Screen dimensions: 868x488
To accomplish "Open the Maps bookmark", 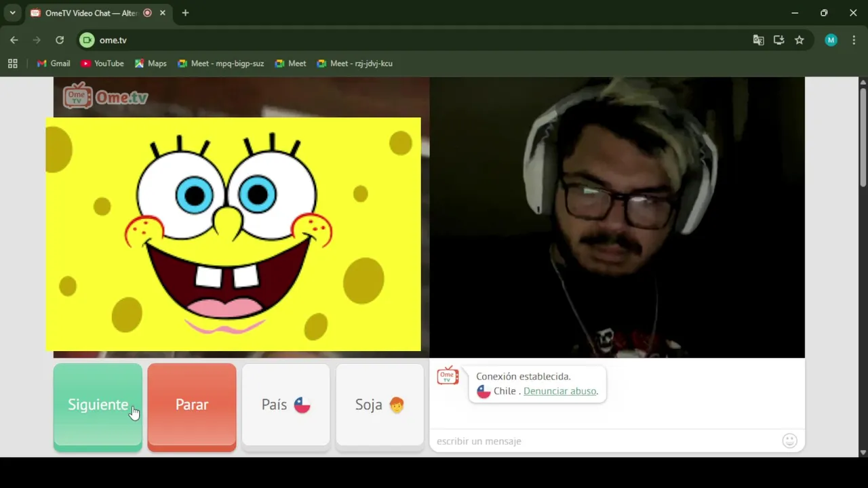I will tap(151, 64).
